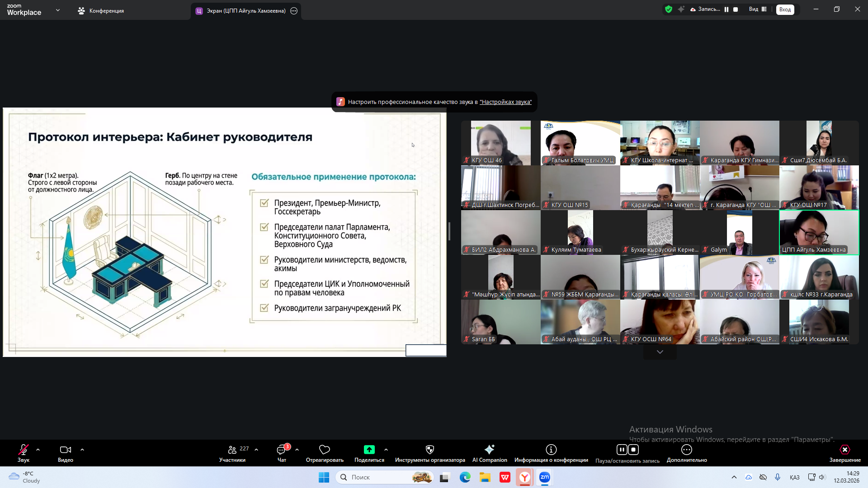Launch AI Companion
The width and height of the screenshot is (868, 488).
pyautogui.click(x=489, y=450)
